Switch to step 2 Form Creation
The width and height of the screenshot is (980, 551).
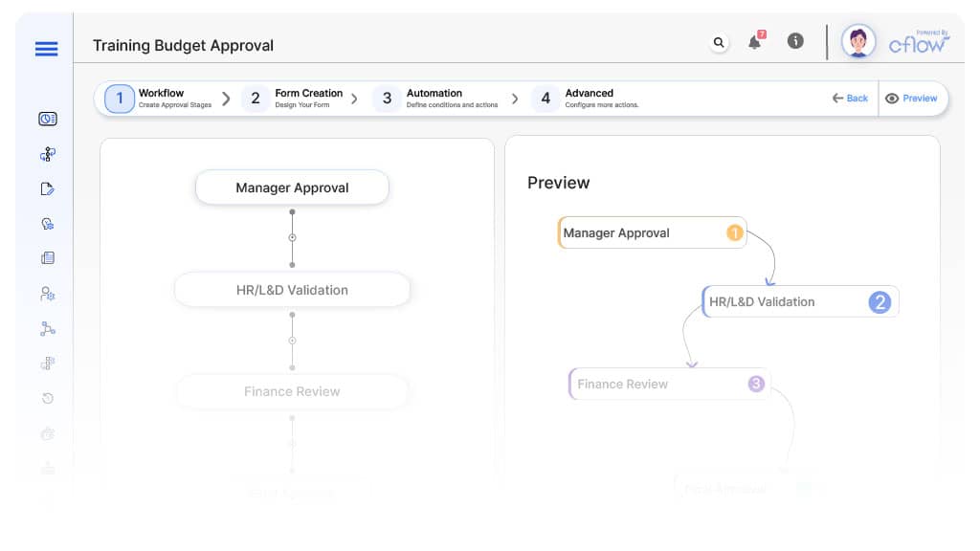pos(296,99)
